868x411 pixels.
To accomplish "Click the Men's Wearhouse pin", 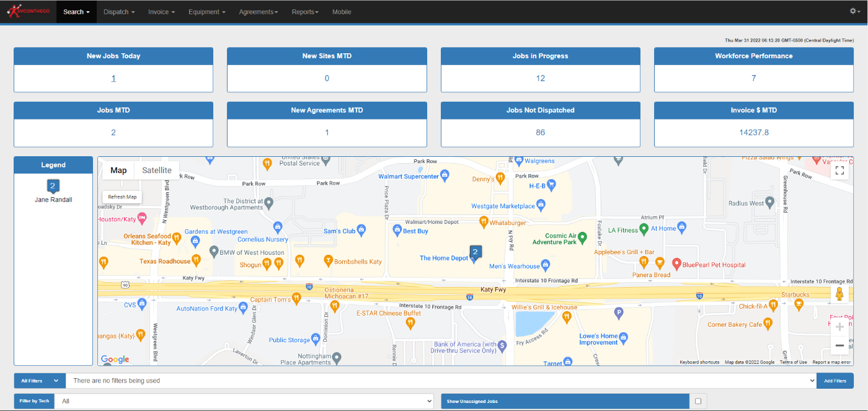I will [x=546, y=265].
